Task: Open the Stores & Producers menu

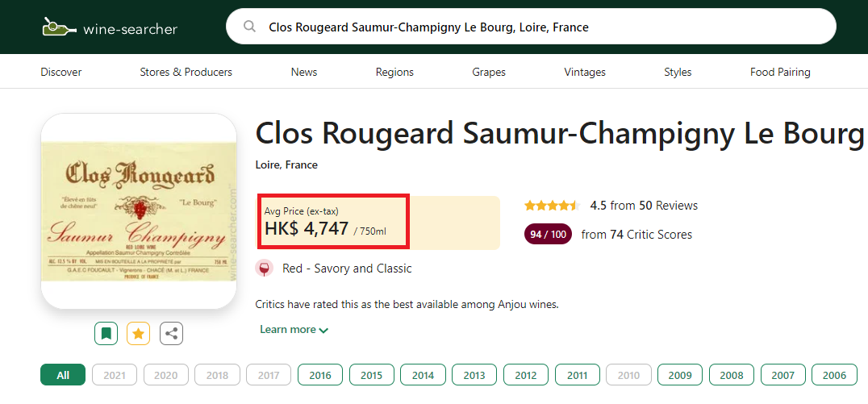Action: tap(186, 72)
